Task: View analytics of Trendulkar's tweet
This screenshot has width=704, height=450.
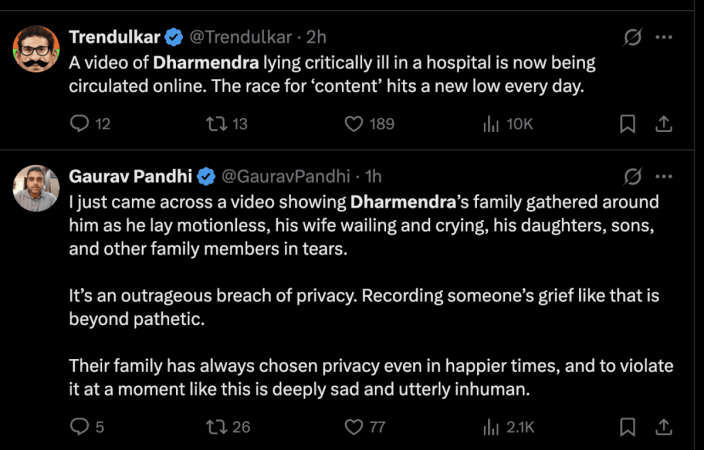Action: pos(492,124)
